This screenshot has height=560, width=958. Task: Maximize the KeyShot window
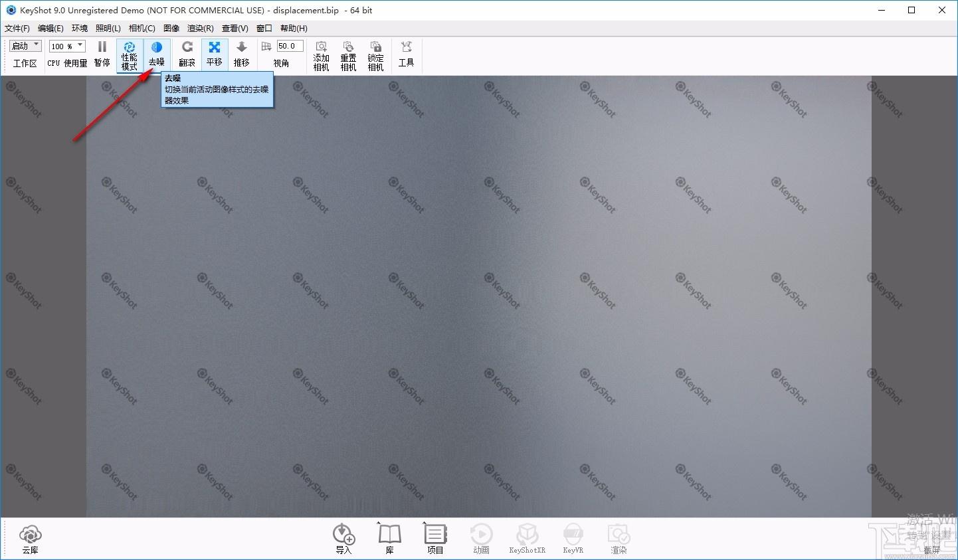tap(911, 10)
